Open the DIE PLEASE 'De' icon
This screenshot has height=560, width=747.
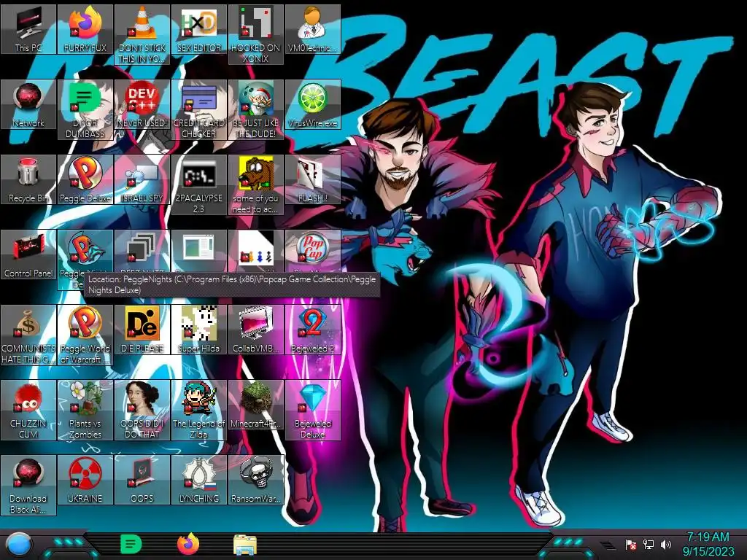[x=142, y=330]
